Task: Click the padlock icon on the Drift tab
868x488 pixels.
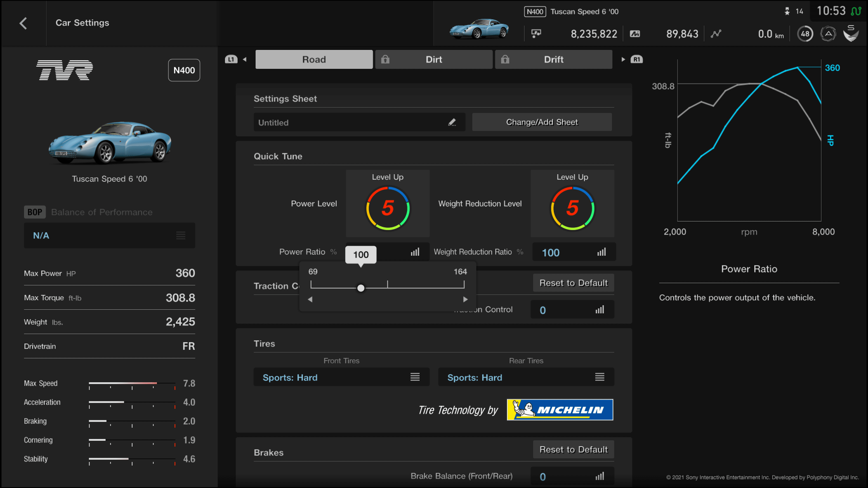Action: click(505, 59)
